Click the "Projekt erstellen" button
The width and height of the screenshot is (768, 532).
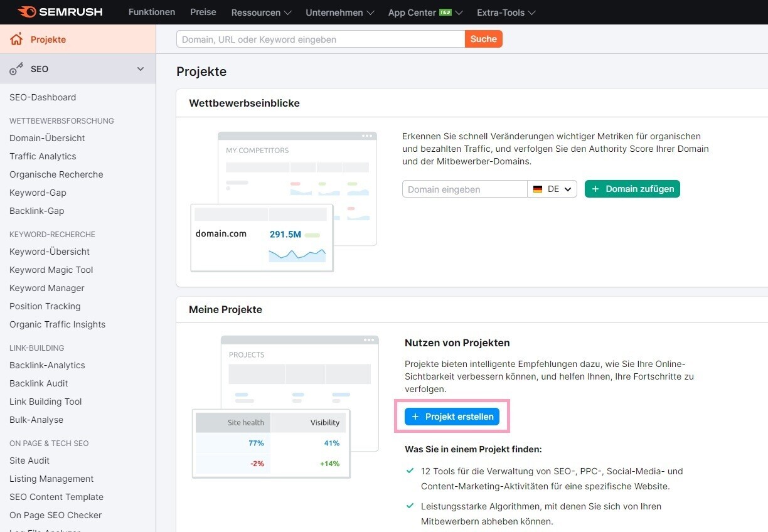(x=452, y=416)
